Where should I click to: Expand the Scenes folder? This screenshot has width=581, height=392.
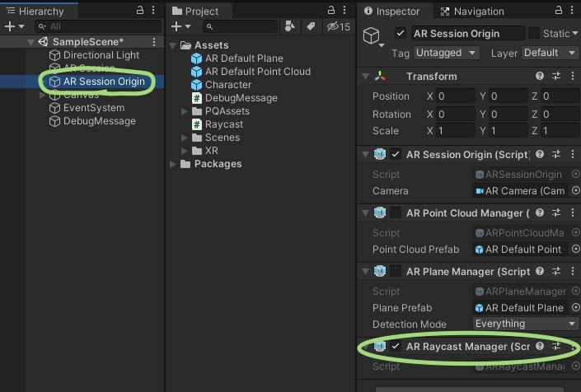point(184,138)
